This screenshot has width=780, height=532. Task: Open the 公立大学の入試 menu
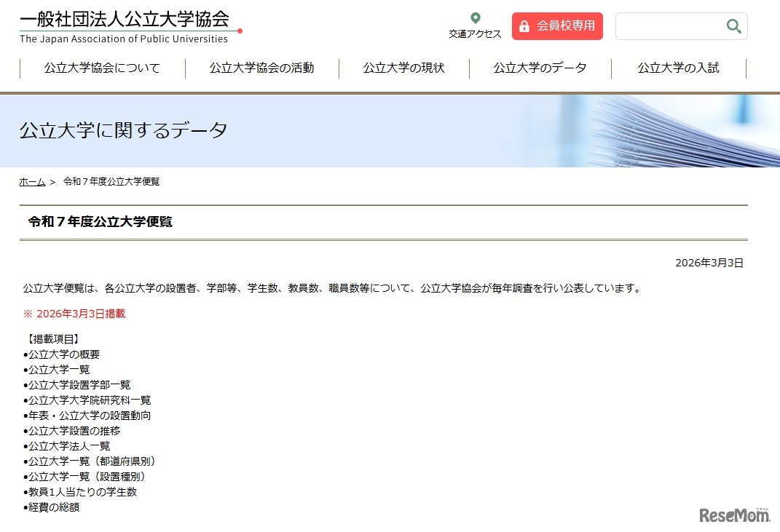pos(677,68)
